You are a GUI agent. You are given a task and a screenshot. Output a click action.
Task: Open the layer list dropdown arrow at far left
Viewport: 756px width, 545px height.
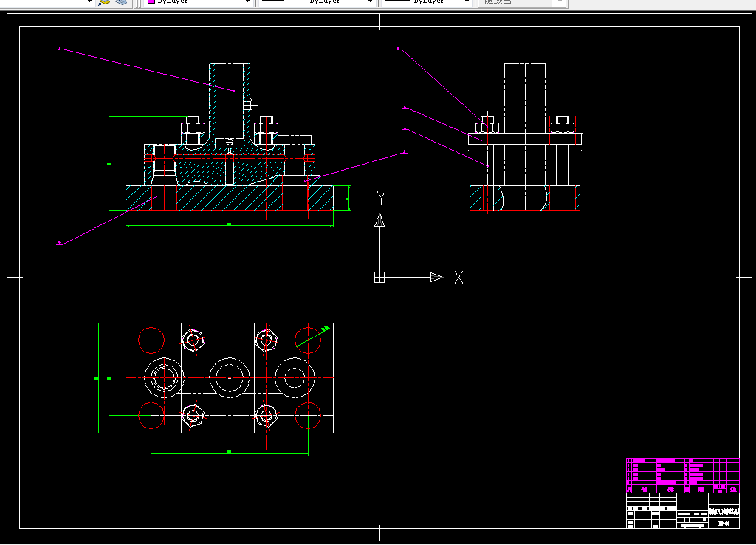click(89, 2)
